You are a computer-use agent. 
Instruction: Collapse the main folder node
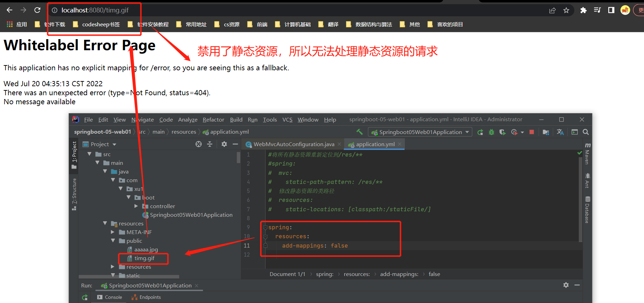(97, 163)
